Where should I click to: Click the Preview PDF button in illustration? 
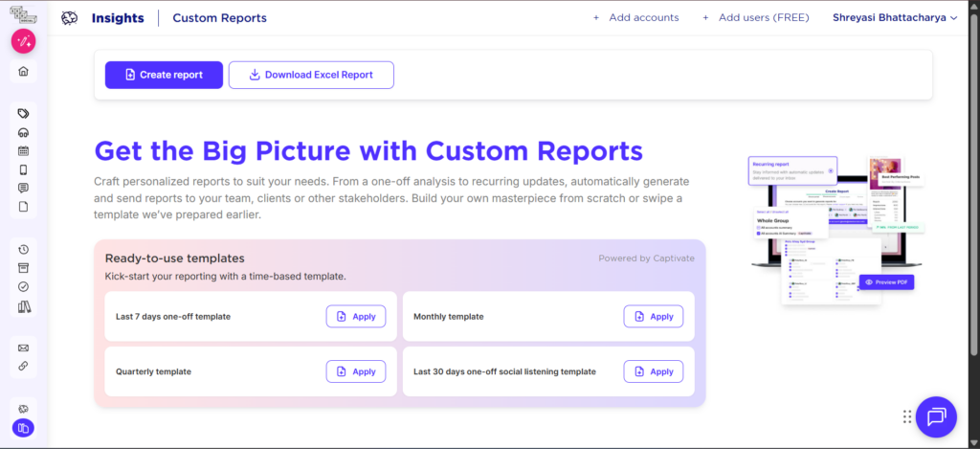coord(886,282)
